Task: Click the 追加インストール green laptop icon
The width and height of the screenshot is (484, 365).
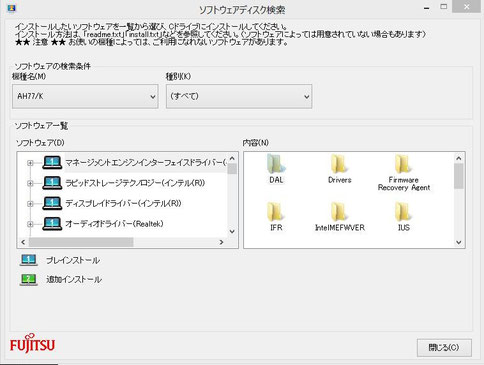Action: 29,279
